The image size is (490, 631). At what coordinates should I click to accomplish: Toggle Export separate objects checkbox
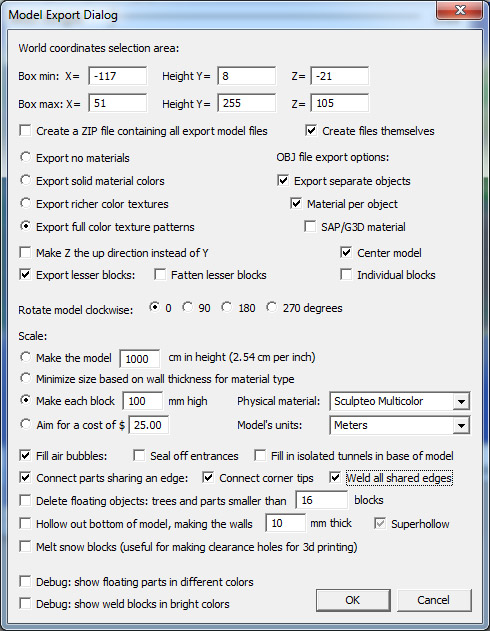283,180
